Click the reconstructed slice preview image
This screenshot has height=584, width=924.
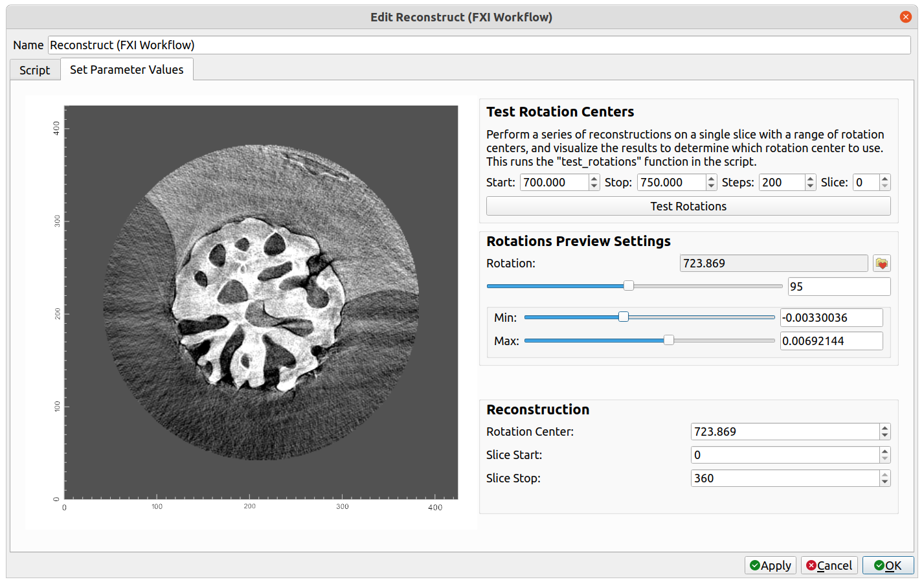(x=261, y=302)
